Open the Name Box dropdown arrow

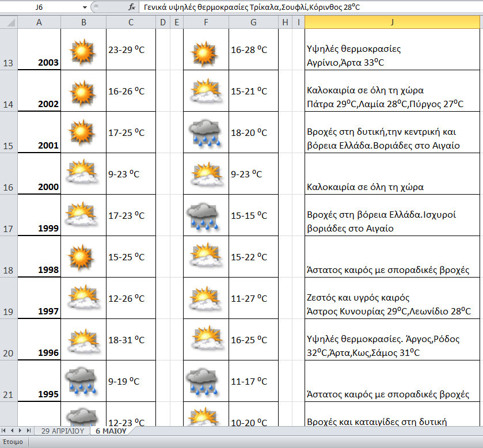pyautogui.click(x=85, y=7)
